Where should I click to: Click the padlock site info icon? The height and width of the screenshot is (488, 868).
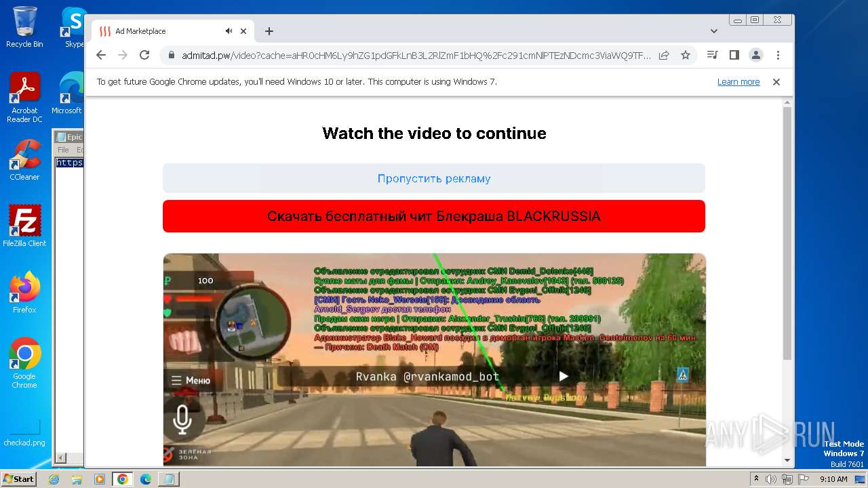coord(171,56)
